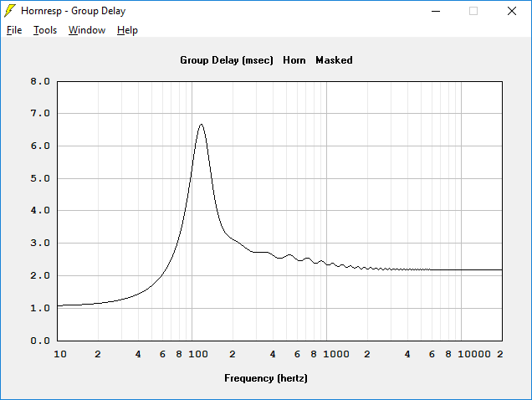The width and height of the screenshot is (532, 400).
Task: Open the File menu
Action: (14, 30)
